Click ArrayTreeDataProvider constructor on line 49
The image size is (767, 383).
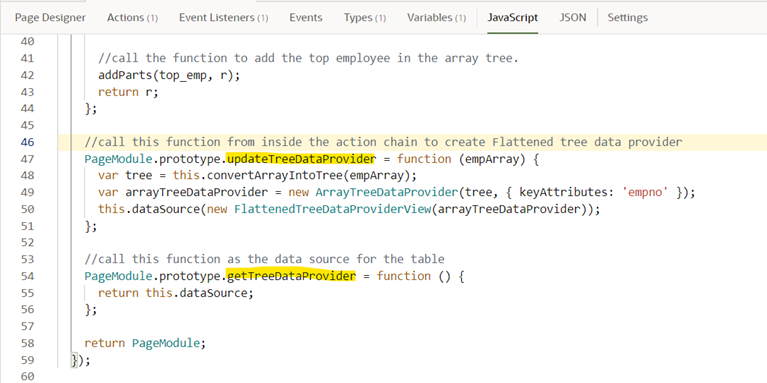coord(386,192)
